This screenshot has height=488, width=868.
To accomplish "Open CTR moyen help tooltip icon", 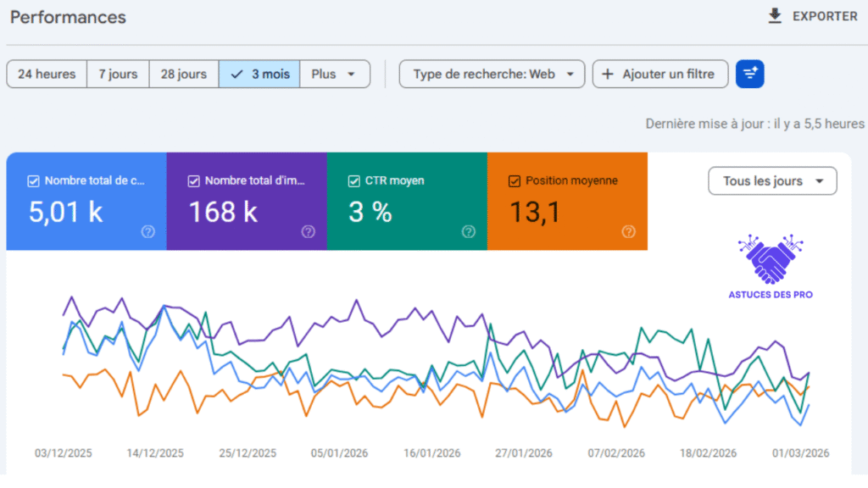I will 468,231.
